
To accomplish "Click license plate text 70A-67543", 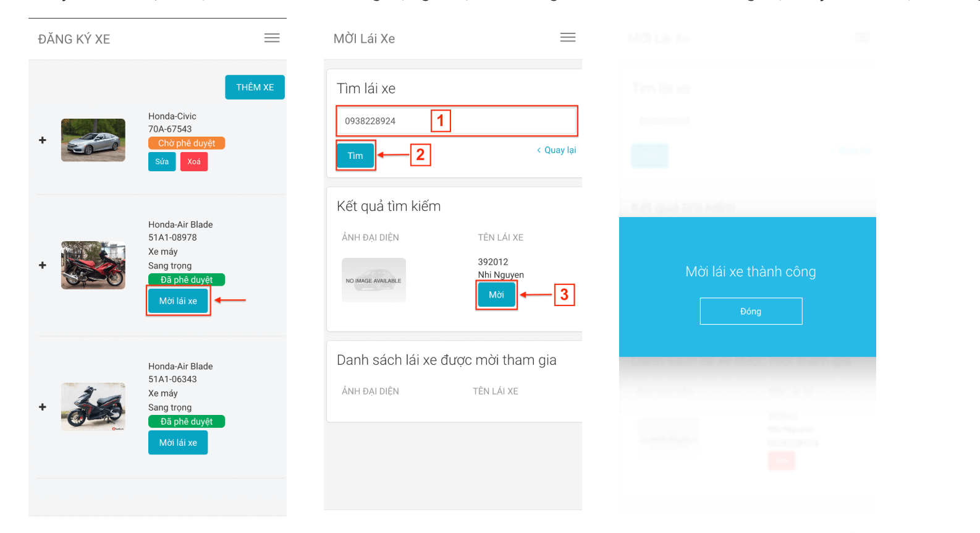I will click(x=170, y=129).
